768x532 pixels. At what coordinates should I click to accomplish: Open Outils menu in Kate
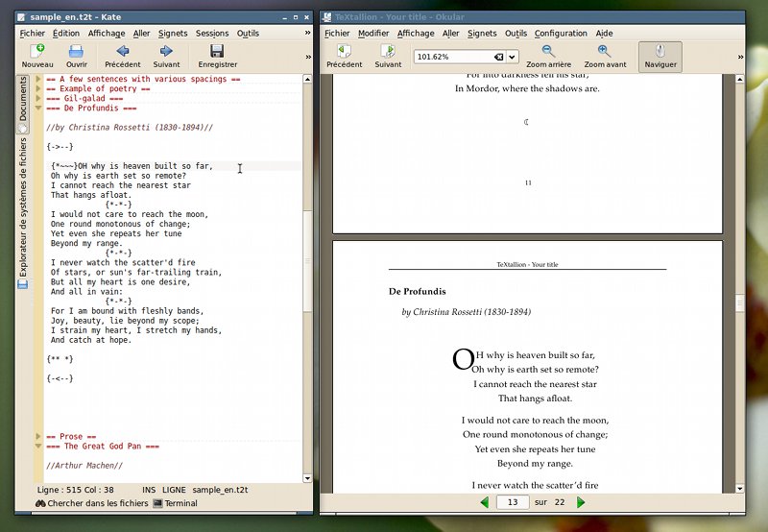[248, 34]
